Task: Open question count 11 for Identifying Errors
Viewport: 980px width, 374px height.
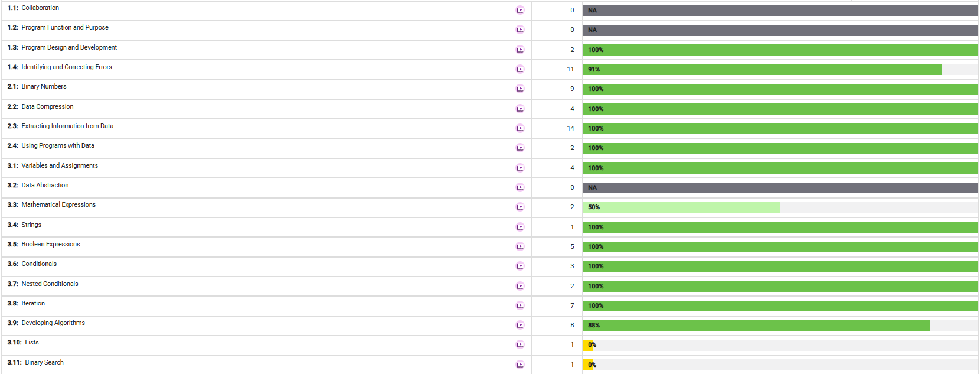Action: point(570,69)
